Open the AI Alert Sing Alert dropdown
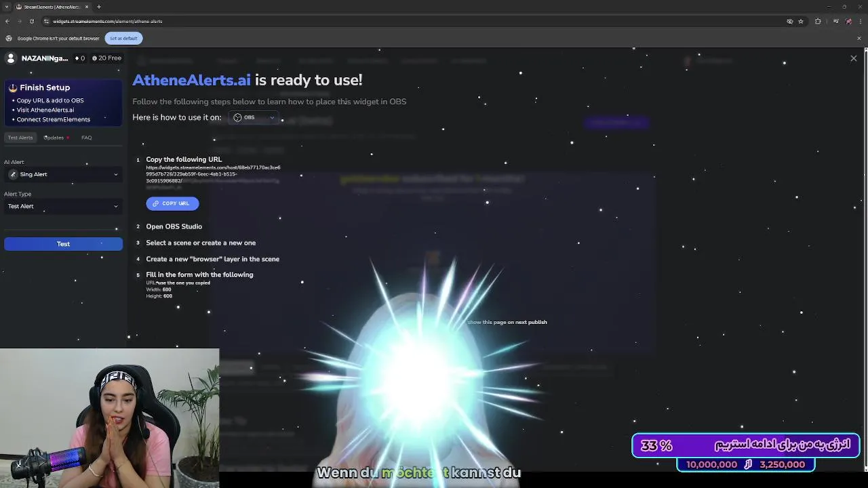 pos(63,174)
